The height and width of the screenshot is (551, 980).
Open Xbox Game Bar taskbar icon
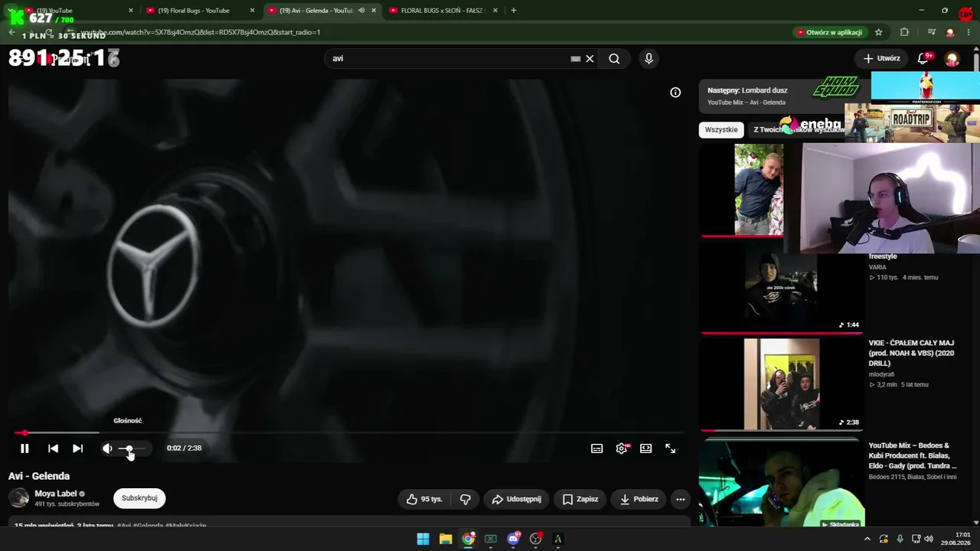coord(491,539)
